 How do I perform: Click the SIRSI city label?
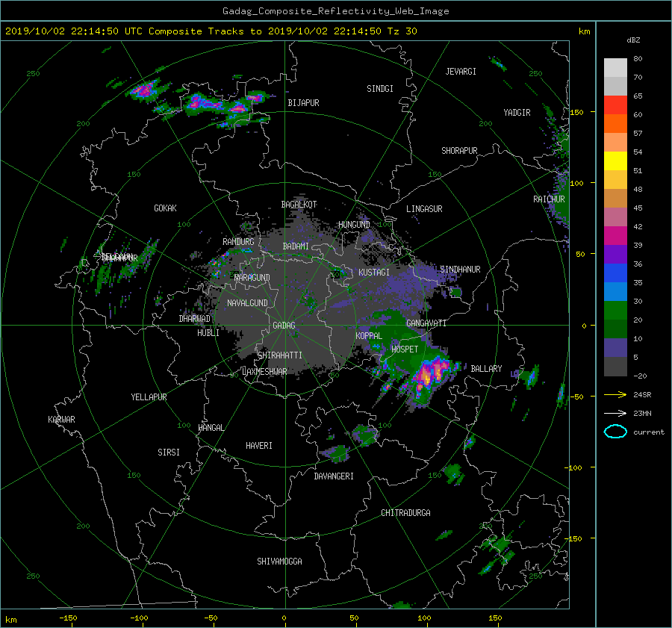coord(169,453)
